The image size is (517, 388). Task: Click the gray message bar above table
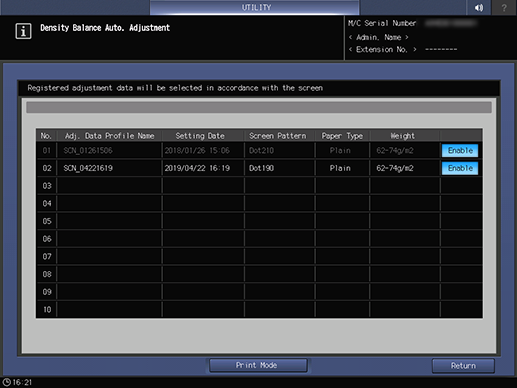[259, 108]
